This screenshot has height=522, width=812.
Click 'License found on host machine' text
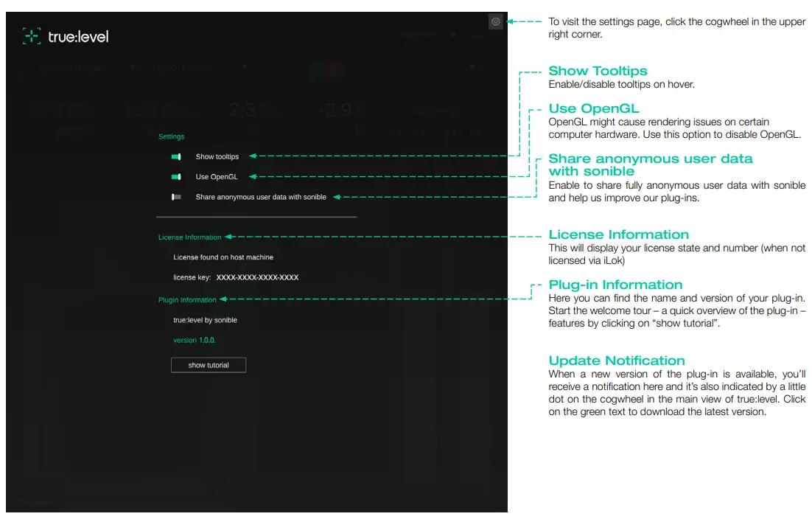pos(223,257)
